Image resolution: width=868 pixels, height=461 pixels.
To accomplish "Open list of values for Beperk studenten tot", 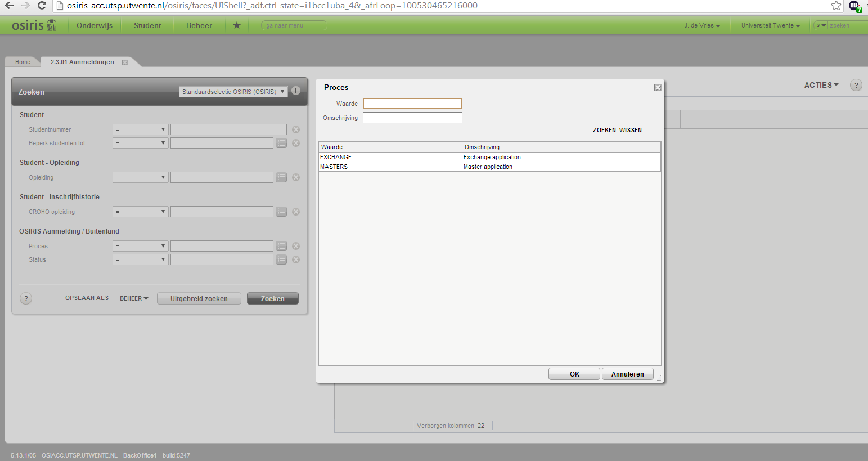I will pyautogui.click(x=281, y=143).
